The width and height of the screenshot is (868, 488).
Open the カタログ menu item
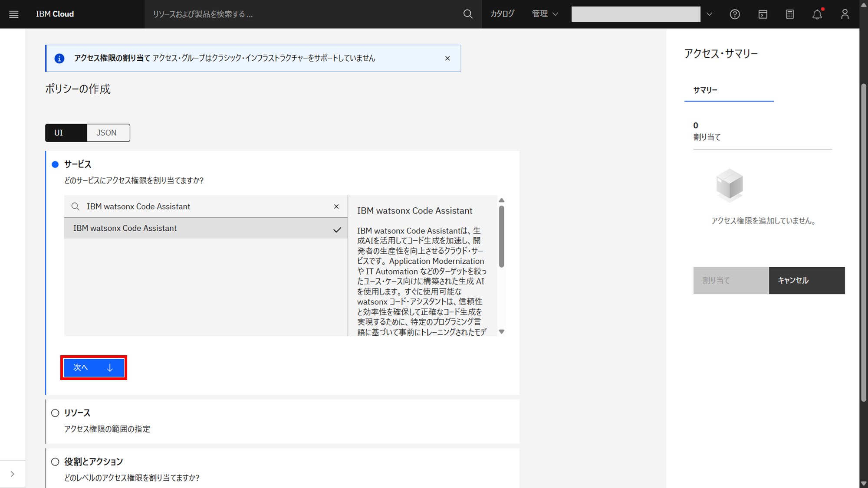click(x=502, y=14)
